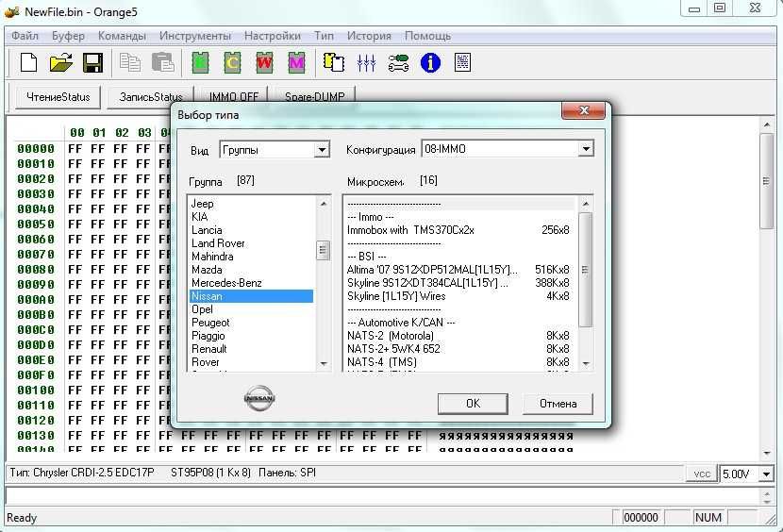This screenshot has height=532, width=783.
Task: Select NATS-2+ 5WK4 652 entry
Action: 458,349
